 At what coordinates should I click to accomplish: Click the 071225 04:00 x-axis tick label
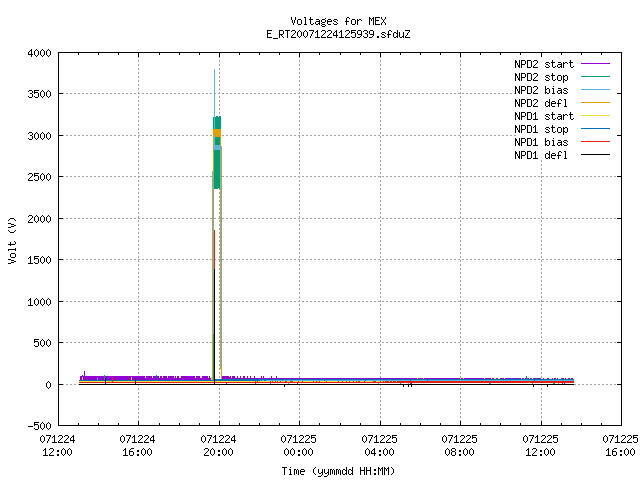tap(379, 446)
